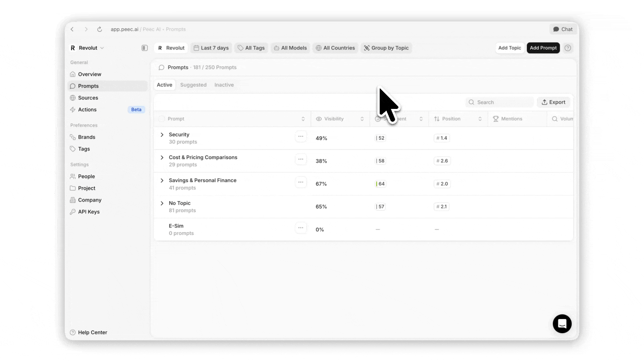Click the trophy icon on the Mentions column
644x362 pixels.
(x=496, y=119)
